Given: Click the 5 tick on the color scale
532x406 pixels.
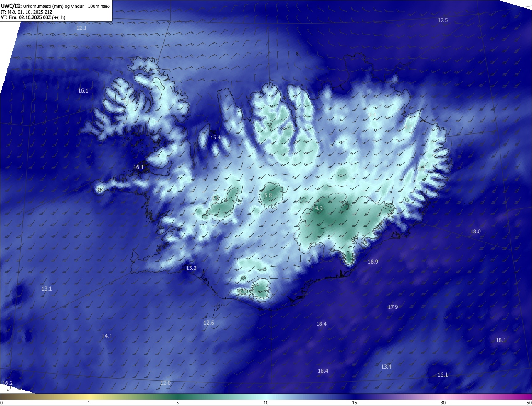Looking at the screenshot, I should point(177,403).
